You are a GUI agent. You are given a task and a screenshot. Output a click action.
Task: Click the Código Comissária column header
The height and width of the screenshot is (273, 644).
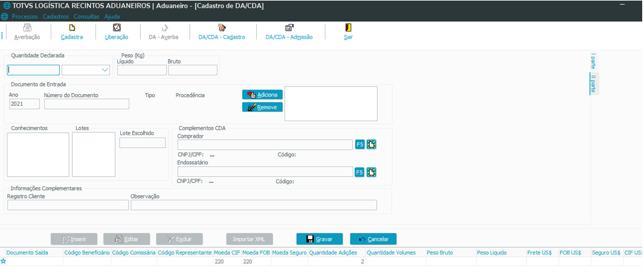(134, 253)
